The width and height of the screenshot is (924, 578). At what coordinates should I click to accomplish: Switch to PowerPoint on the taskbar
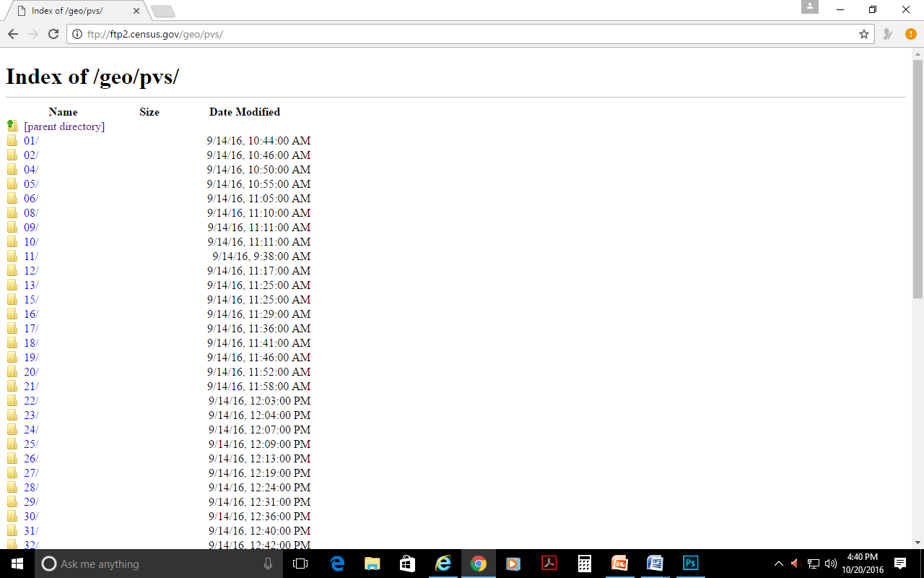click(x=619, y=564)
